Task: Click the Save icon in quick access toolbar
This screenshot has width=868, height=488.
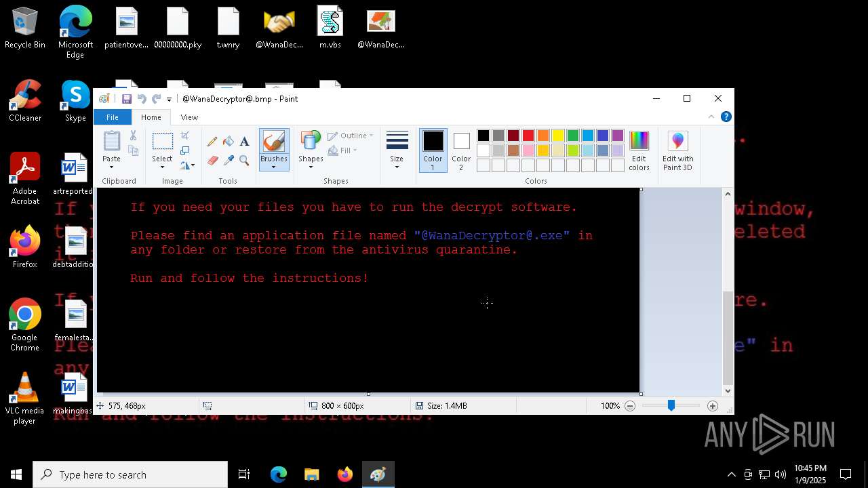Action: [127, 99]
